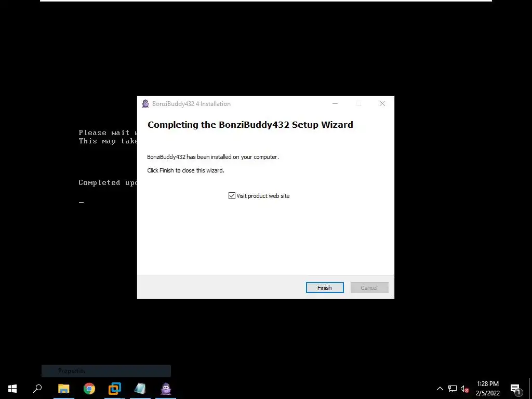Open taskbar search magnifier
The height and width of the screenshot is (399, 532).
tap(37, 389)
